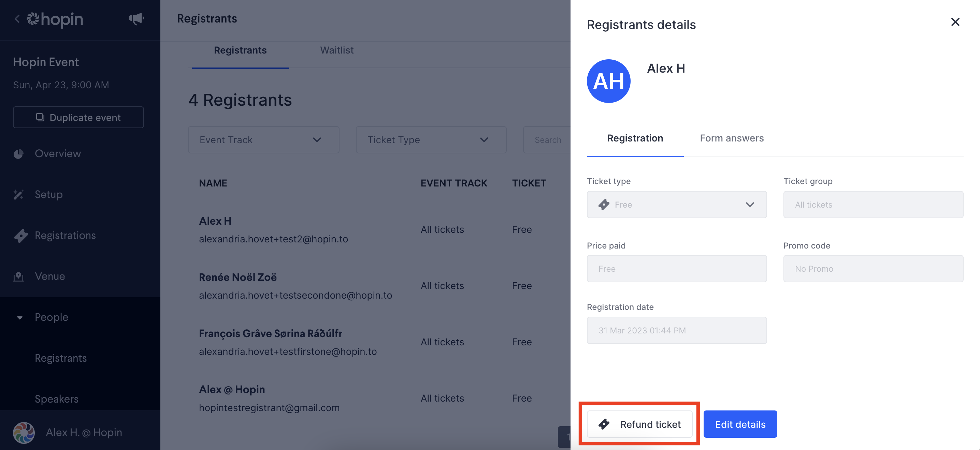Click Free ticket in Alex @ Hopin row
Viewport: 980px width, 450px height.
[x=522, y=398]
